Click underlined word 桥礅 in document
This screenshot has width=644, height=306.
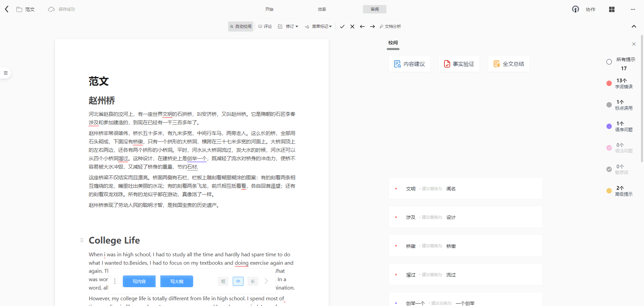pos(138,142)
